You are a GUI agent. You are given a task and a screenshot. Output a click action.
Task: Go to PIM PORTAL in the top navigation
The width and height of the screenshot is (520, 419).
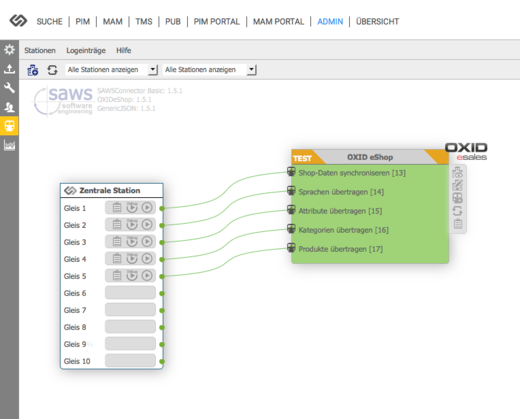(x=217, y=22)
